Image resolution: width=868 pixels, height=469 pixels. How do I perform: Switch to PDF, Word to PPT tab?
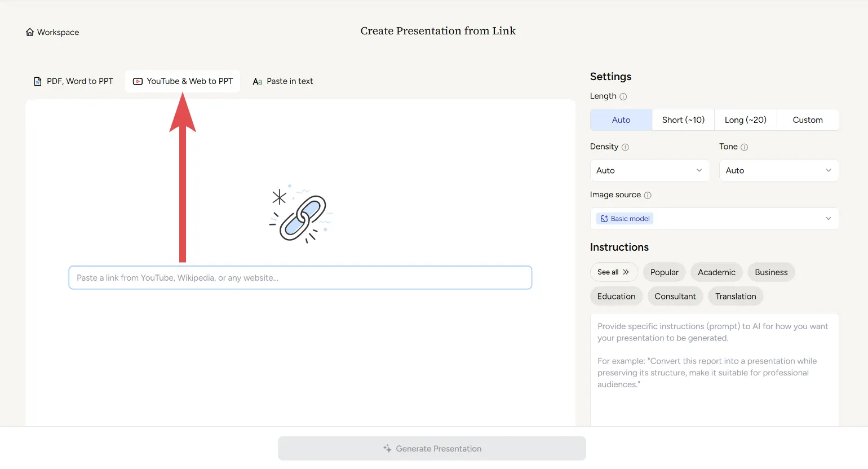pyautogui.click(x=74, y=81)
